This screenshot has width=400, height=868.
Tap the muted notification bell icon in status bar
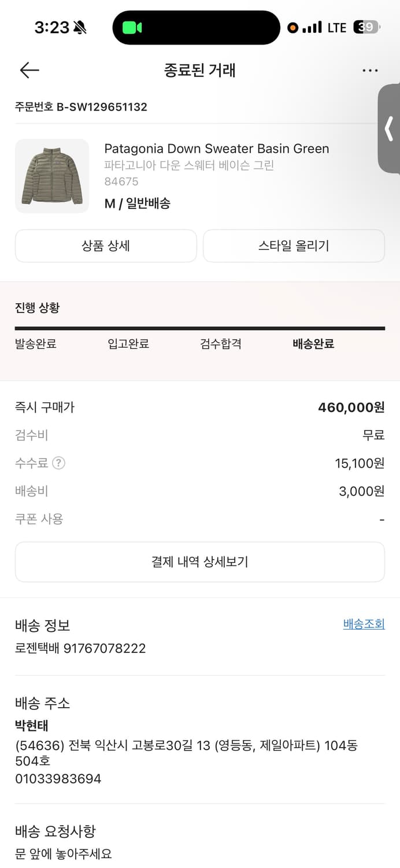(80, 26)
